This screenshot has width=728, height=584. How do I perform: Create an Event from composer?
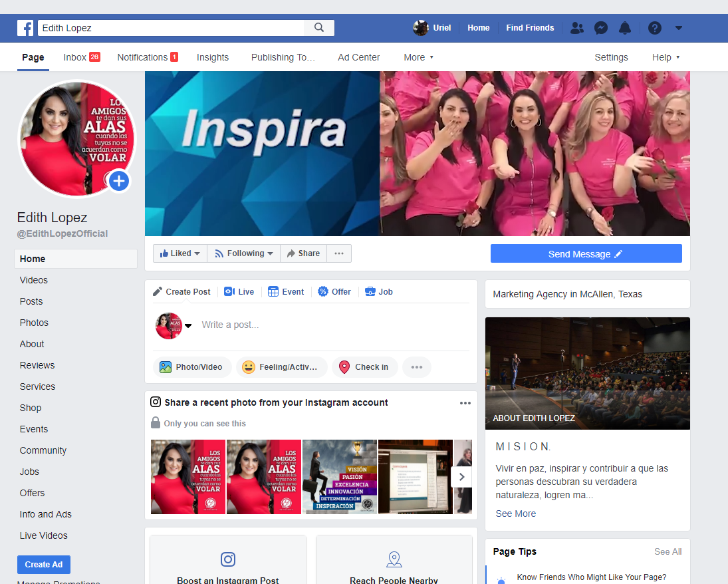click(286, 292)
